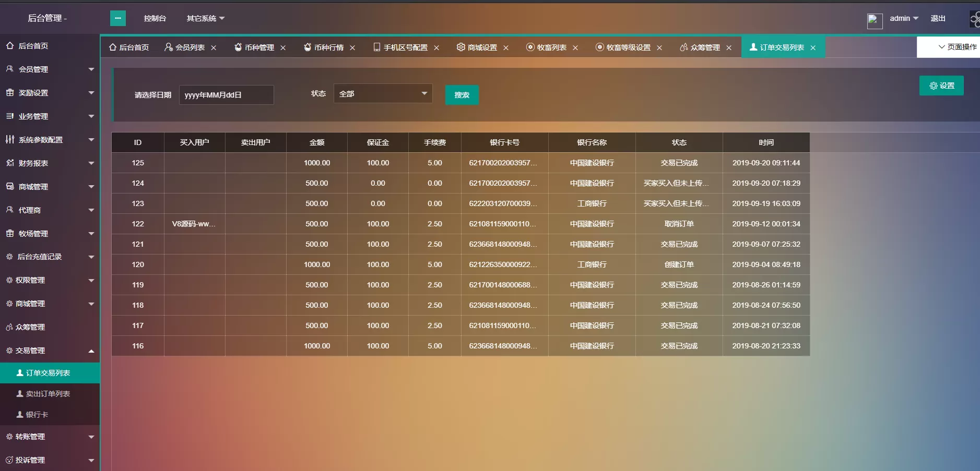This screenshot has height=471, width=980.
Task: Click the 后台首页 home icon in sidebar
Action: pos(10,46)
